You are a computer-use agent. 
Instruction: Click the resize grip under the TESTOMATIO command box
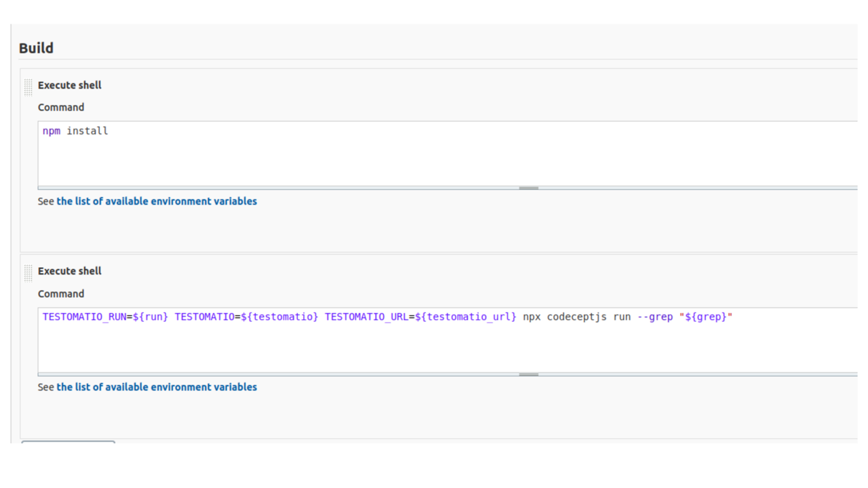pyautogui.click(x=528, y=374)
